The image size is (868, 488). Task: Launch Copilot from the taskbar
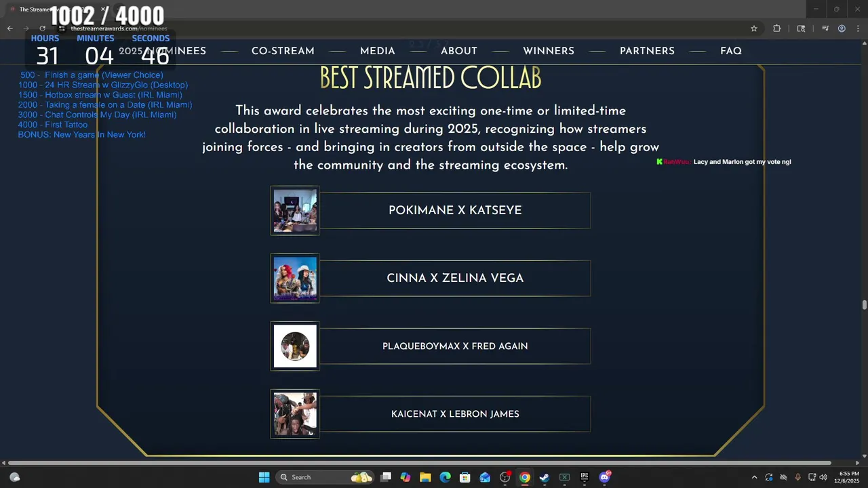click(406, 477)
